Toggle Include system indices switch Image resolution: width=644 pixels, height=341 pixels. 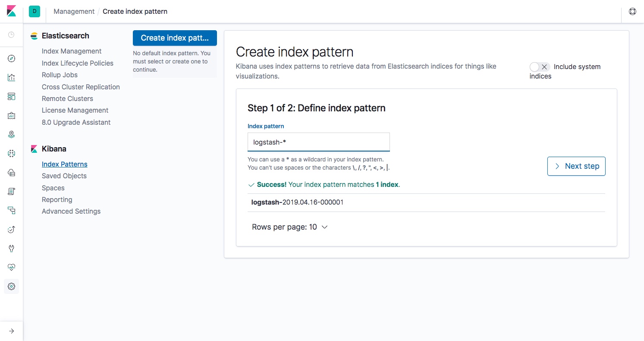[539, 67]
